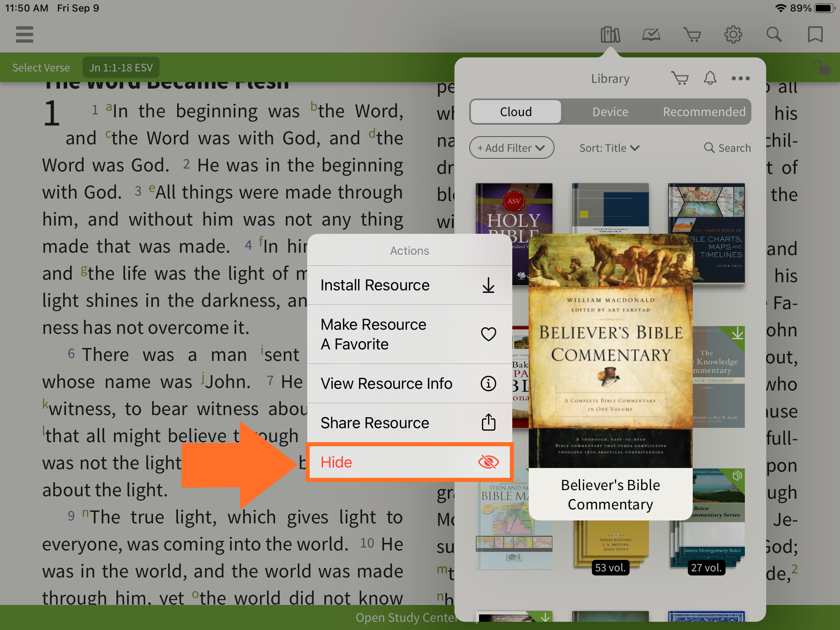Tap the large chapter 1 number
The width and height of the screenshot is (840, 630).
(52, 114)
